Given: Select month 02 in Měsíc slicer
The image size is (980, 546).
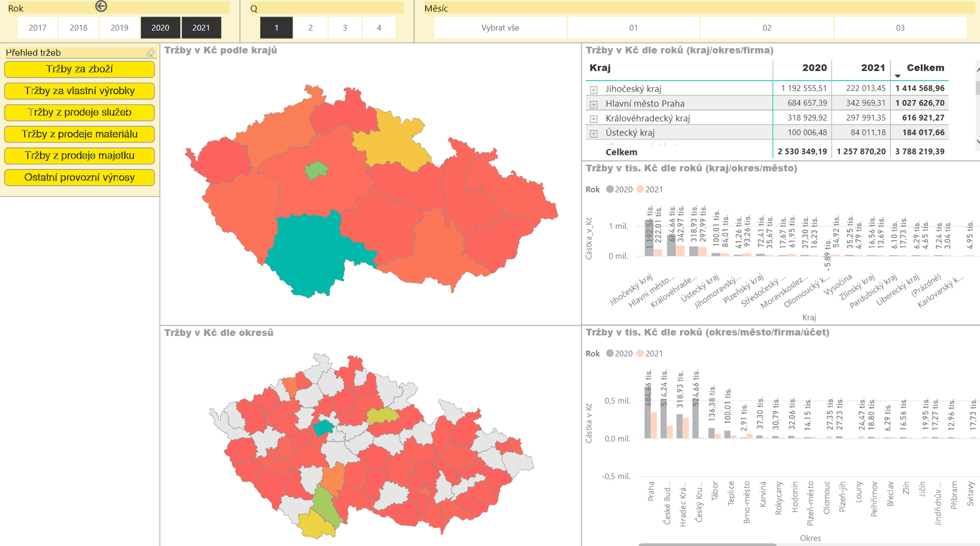Looking at the screenshot, I should pyautogui.click(x=766, y=27).
